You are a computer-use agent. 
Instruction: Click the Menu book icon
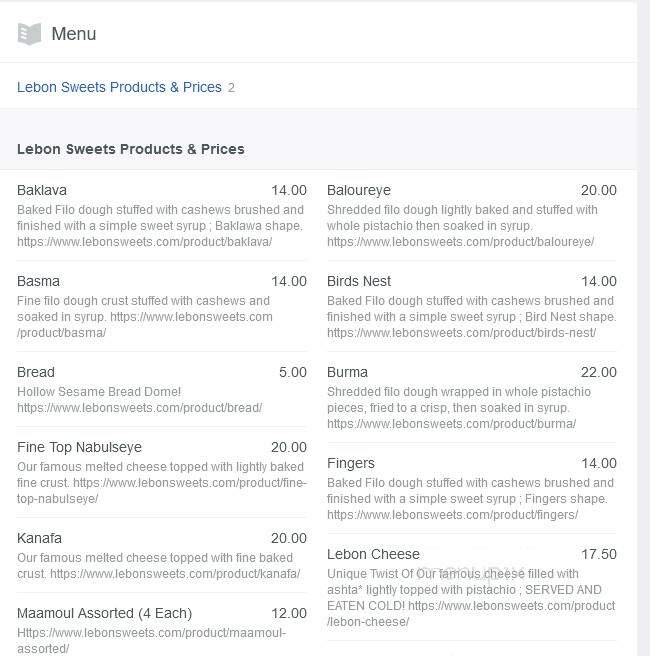[30, 34]
